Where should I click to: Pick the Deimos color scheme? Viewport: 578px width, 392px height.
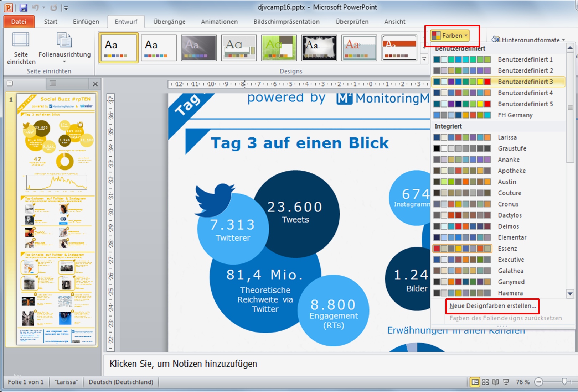pyautogui.click(x=498, y=226)
